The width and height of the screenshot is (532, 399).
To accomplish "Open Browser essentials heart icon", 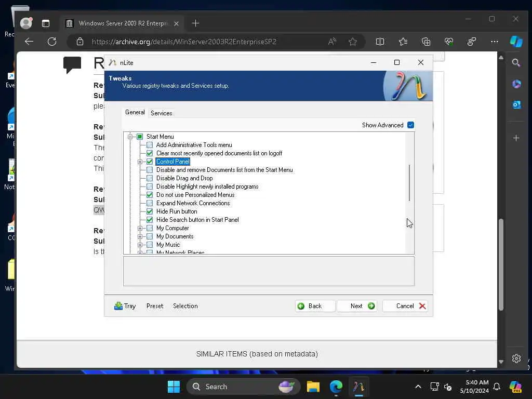I will click(449, 42).
